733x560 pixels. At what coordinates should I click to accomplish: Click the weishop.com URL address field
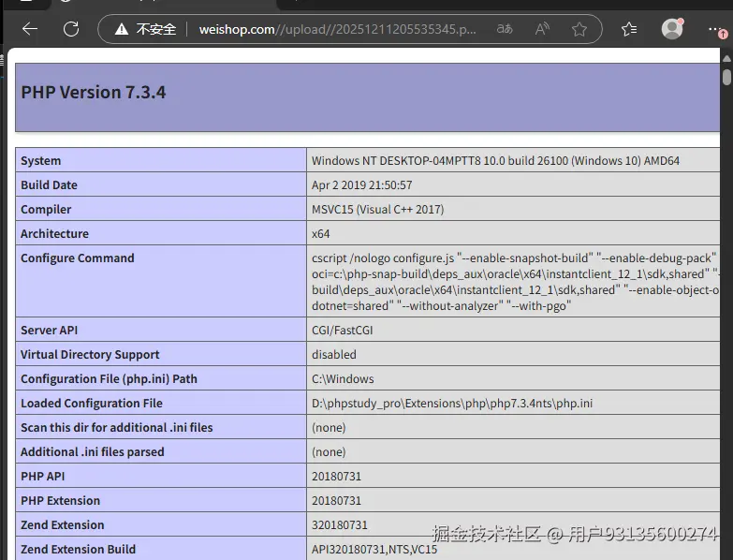coord(338,29)
